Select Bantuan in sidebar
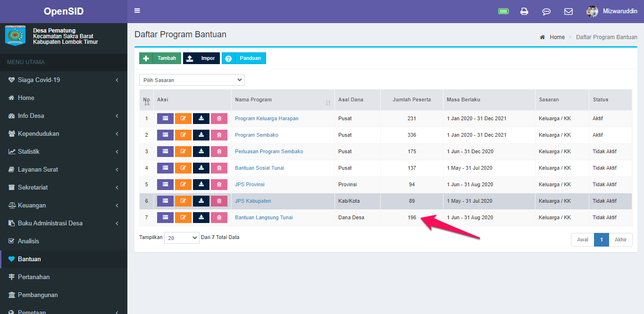644x314 pixels. pos(64,259)
